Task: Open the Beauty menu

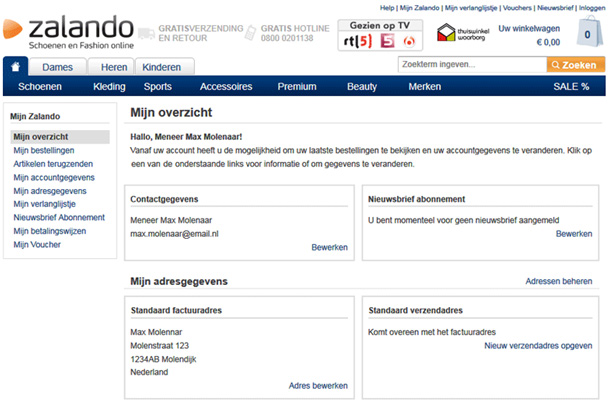Action: [x=362, y=86]
